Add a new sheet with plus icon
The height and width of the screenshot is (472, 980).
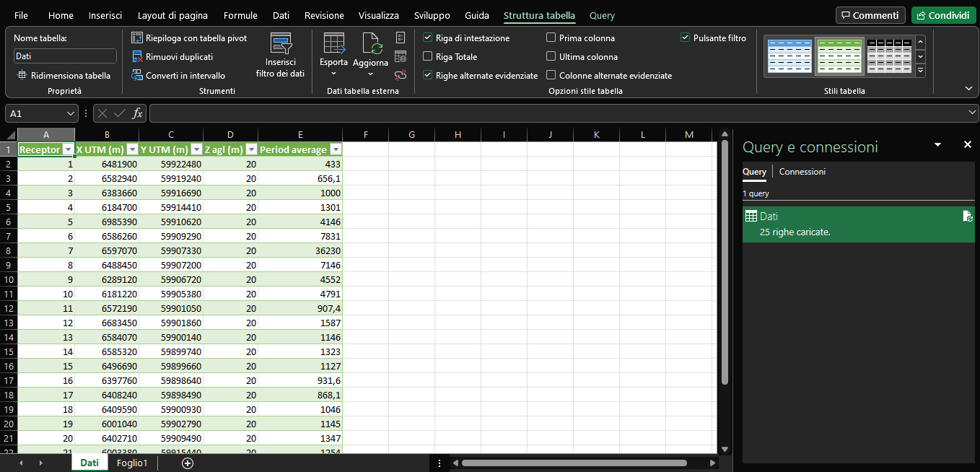188,463
